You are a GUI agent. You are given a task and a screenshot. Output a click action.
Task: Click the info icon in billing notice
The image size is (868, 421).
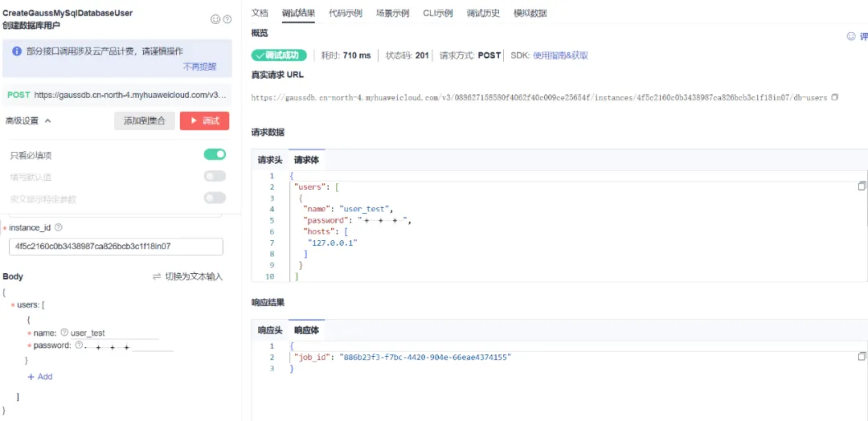pos(17,51)
